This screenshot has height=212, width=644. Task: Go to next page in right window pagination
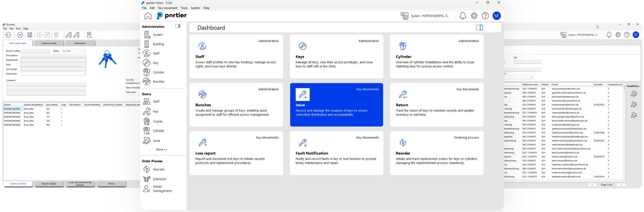click(x=621, y=185)
